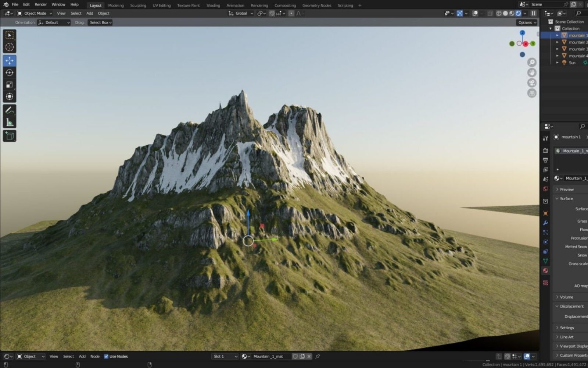Image resolution: width=588 pixels, height=368 pixels.
Task: Open the Options popover in the viewport
Action: pos(526,22)
